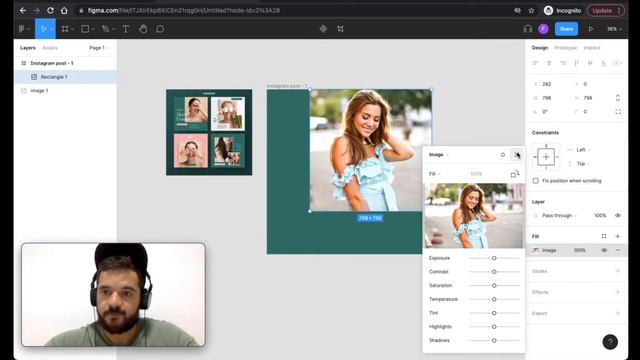Switch to the Design tab

540,48
